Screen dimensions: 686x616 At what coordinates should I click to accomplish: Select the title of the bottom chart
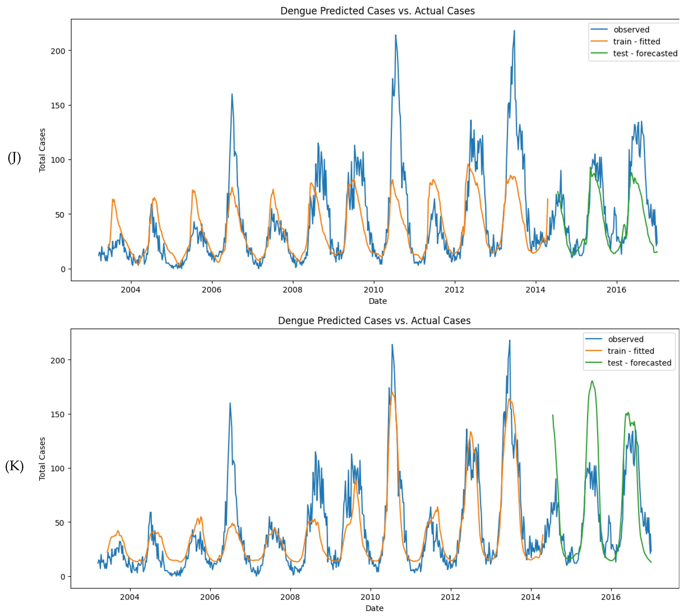tap(375, 320)
